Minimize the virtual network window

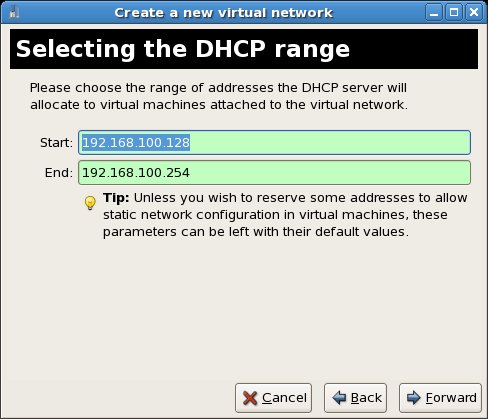[x=434, y=13]
